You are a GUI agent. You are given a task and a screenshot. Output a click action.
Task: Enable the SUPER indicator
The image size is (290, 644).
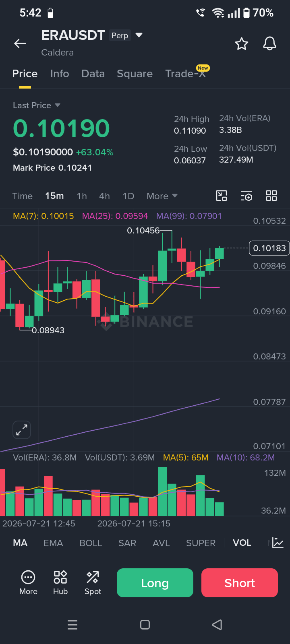[x=201, y=543]
